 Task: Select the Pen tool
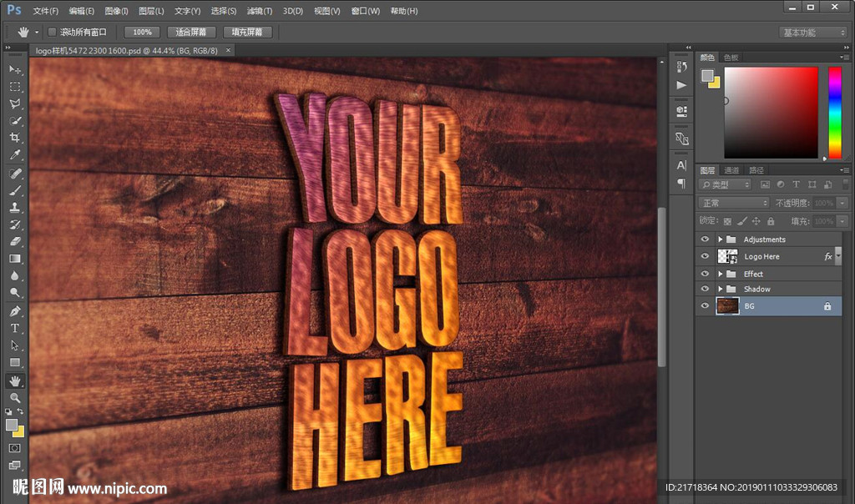pyautogui.click(x=15, y=311)
